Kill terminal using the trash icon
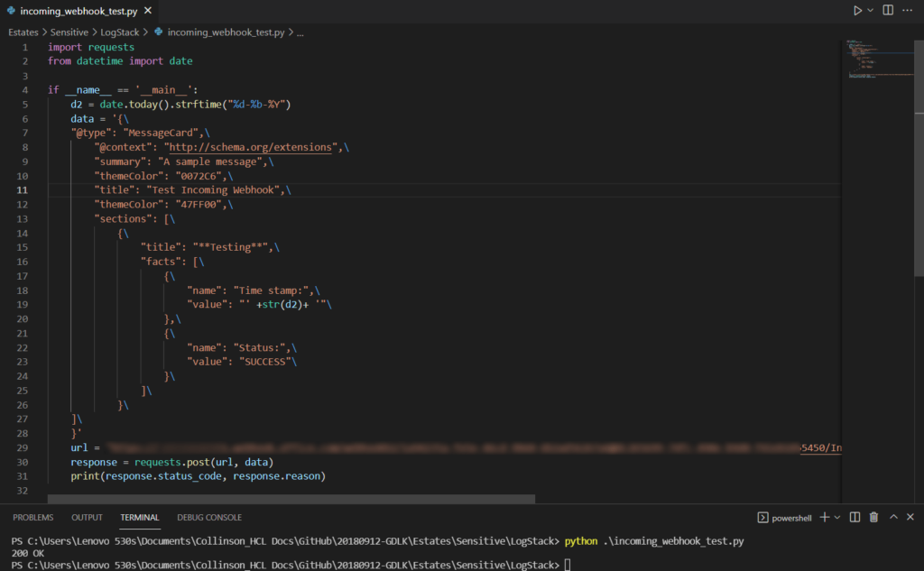Viewport: 924px width, 571px height. click(873, 517)
